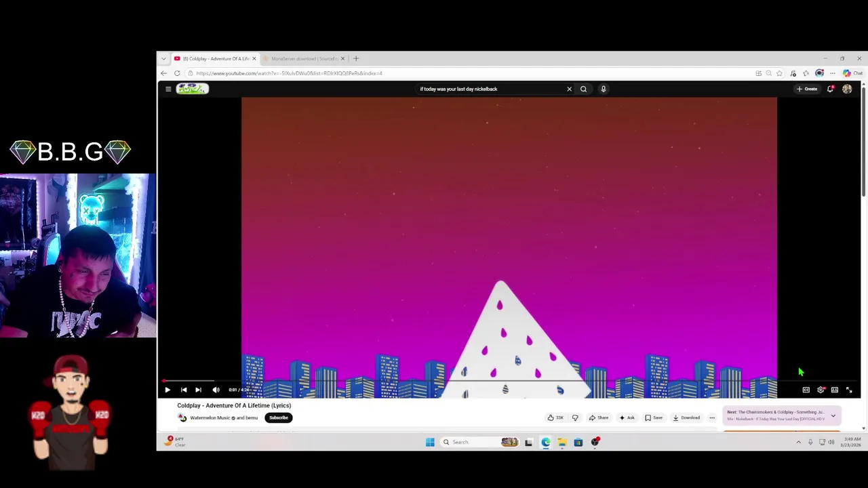Screen dimensions: 868x488
Task: Open Copilot Chat in browser
Action: 853,73
